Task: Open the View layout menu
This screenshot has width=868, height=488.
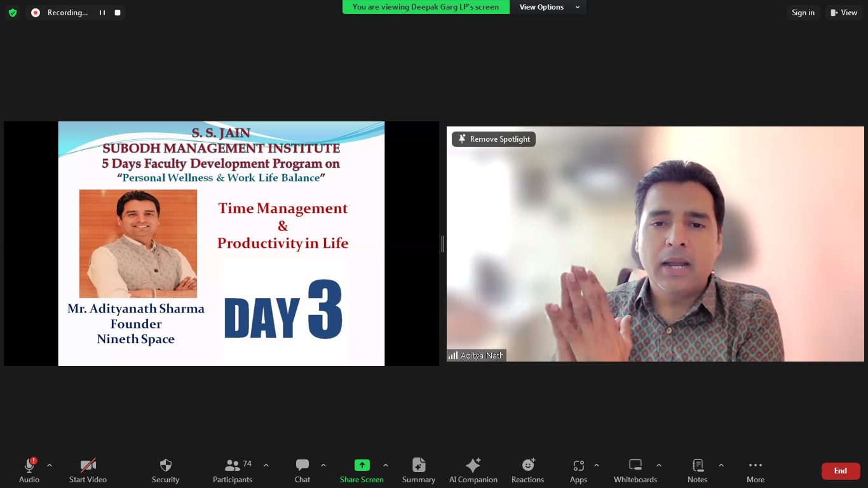Action: (x=843, y=13)
